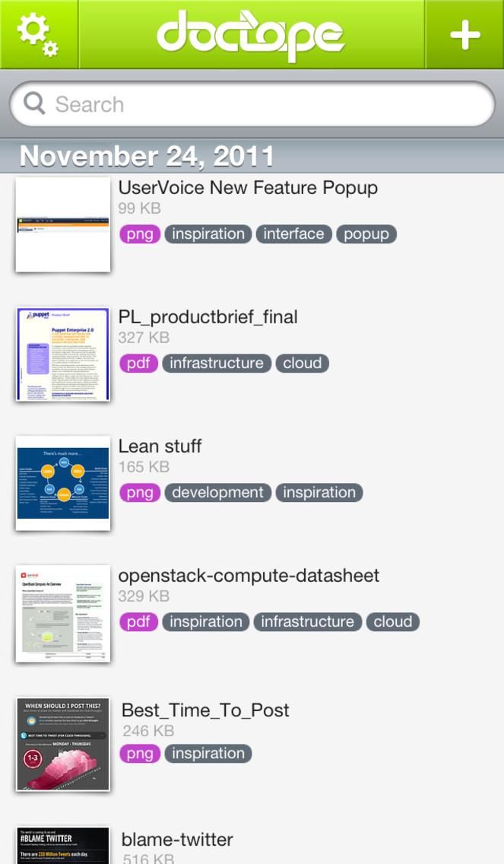Select the pdf tag on PL_productbrief_final
This screenshot has width=504, height=864.
139,363
